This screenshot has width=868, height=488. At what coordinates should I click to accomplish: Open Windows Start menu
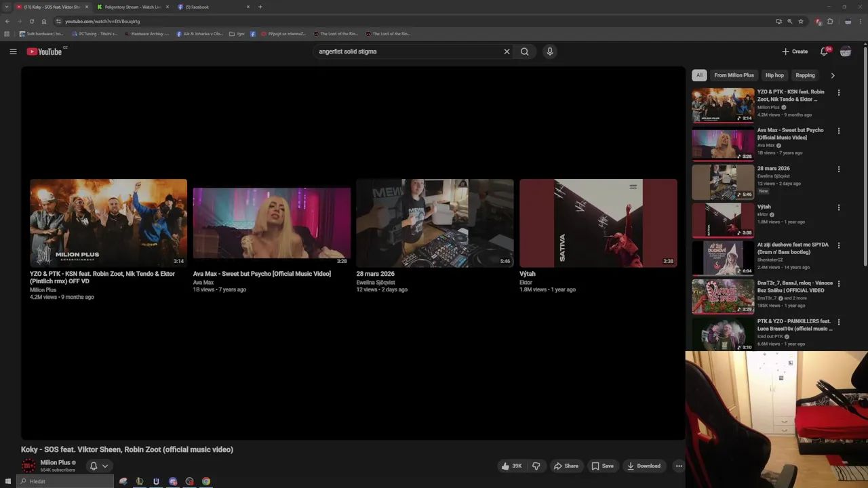(8, 481)
